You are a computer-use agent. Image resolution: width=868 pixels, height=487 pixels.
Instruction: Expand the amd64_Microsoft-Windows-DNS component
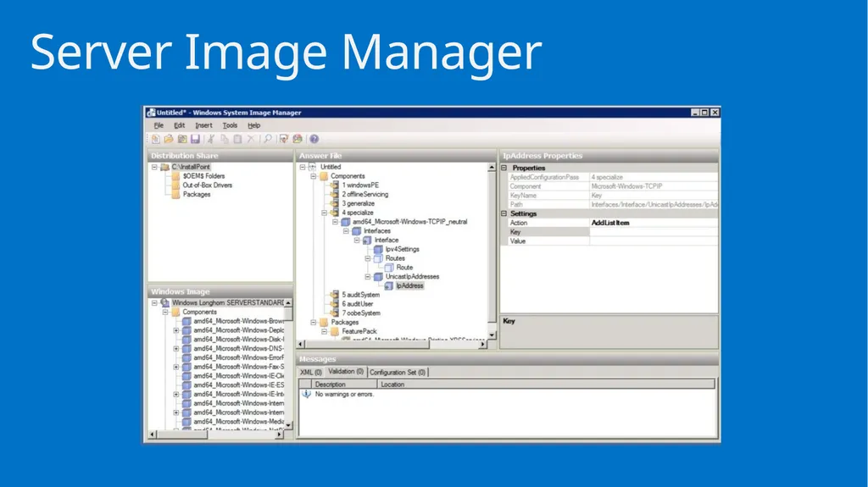(x=176, y=349)
